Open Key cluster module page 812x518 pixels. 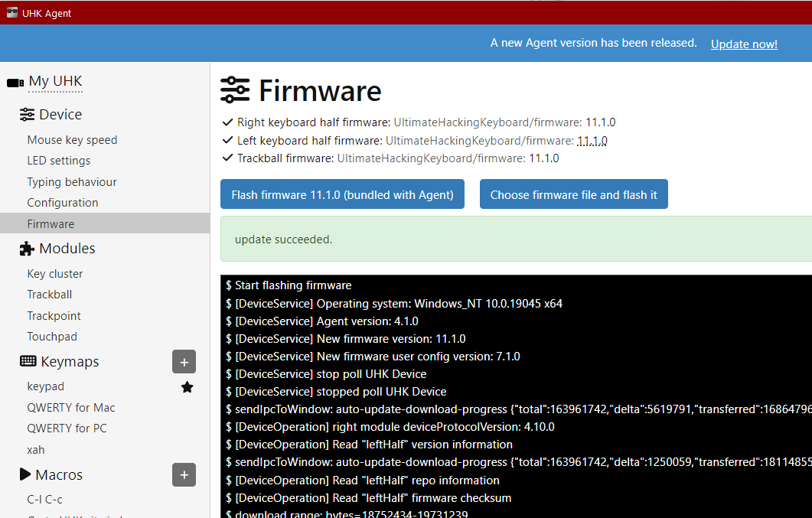(x=55, y=274)
